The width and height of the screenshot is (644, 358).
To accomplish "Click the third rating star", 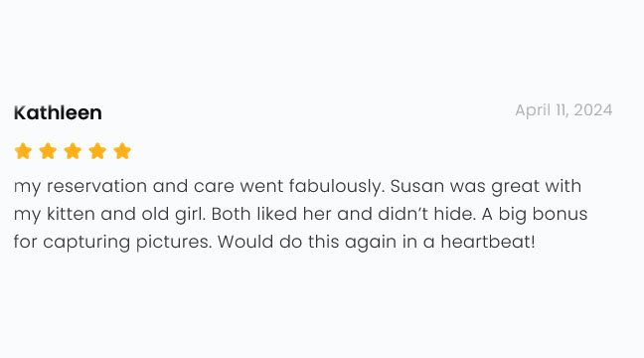I will [x=73, y=151].
